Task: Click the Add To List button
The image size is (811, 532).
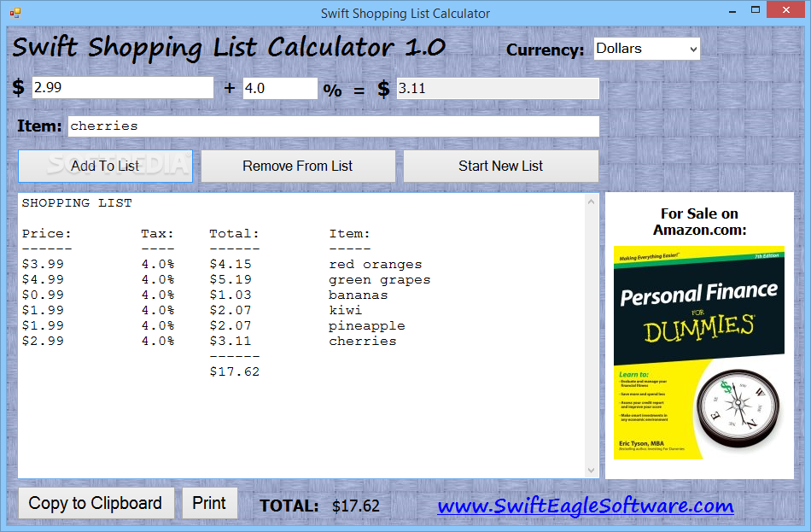Action: click(x=106, y=167)
